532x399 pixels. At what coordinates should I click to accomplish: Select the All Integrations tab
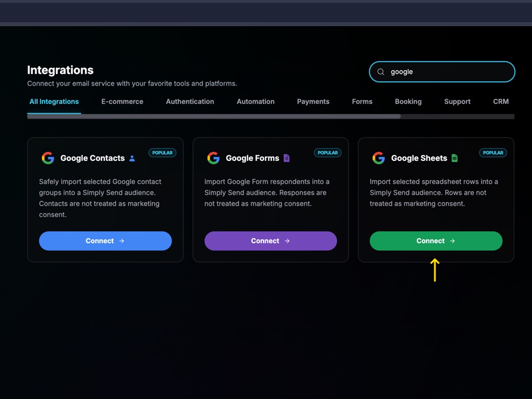click(x=54, y=102)
